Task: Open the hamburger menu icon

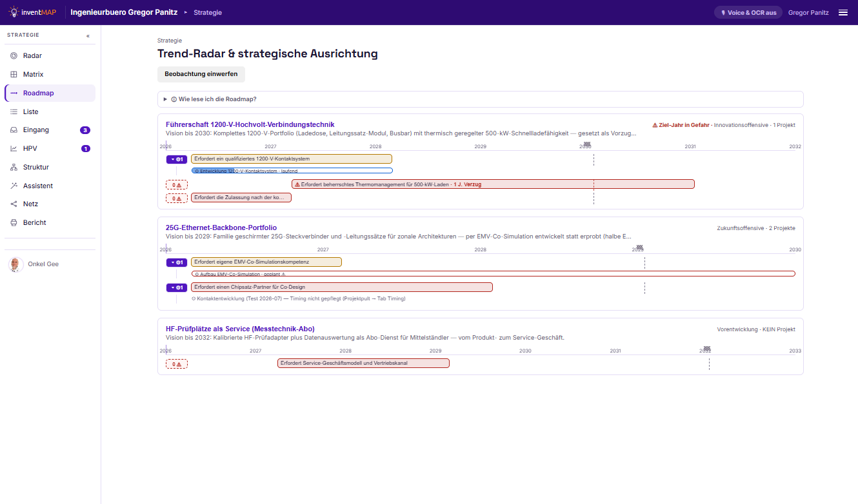Action: [843, 12]
